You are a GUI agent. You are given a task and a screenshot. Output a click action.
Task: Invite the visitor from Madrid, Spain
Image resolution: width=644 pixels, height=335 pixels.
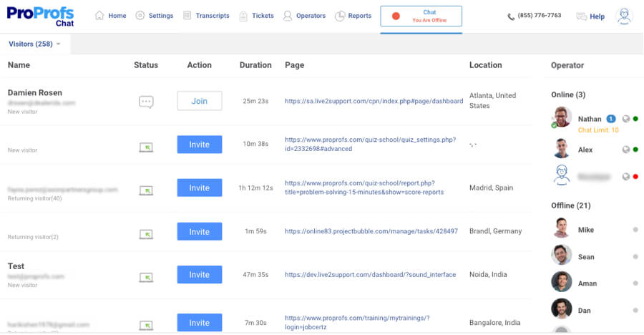click(200, 188)
